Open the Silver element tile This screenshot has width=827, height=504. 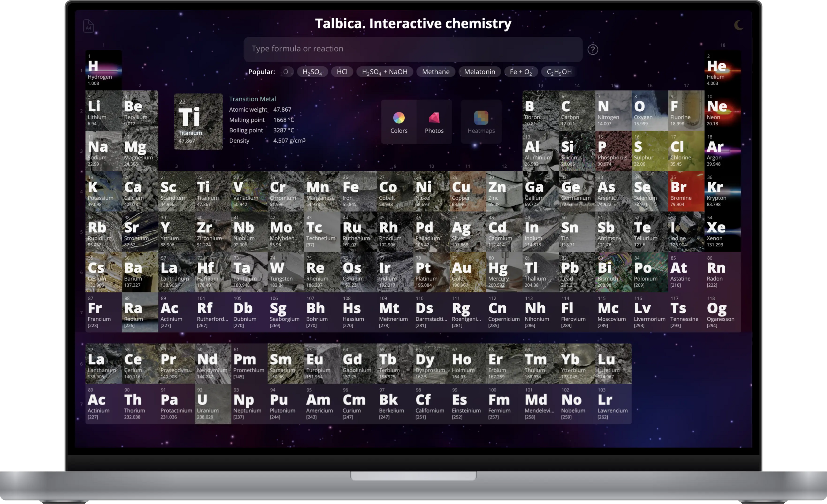click(468, 231)
